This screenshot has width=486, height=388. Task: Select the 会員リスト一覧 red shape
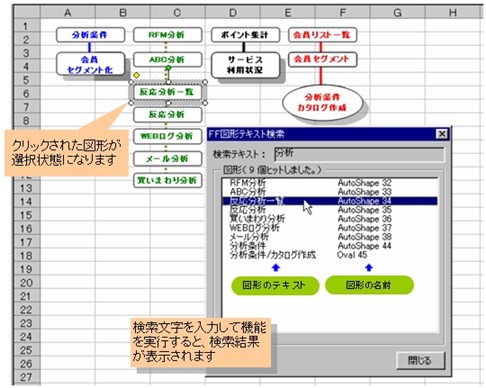tap(322, 35)
